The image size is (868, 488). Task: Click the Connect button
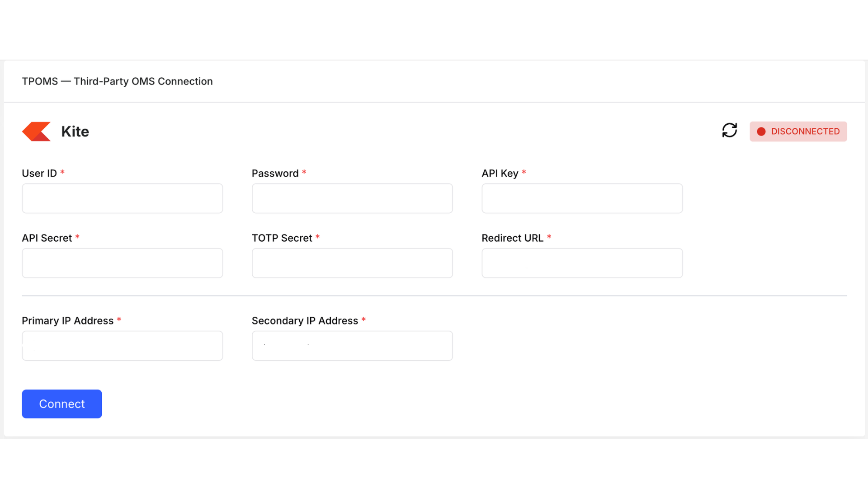tap(62, 404)
